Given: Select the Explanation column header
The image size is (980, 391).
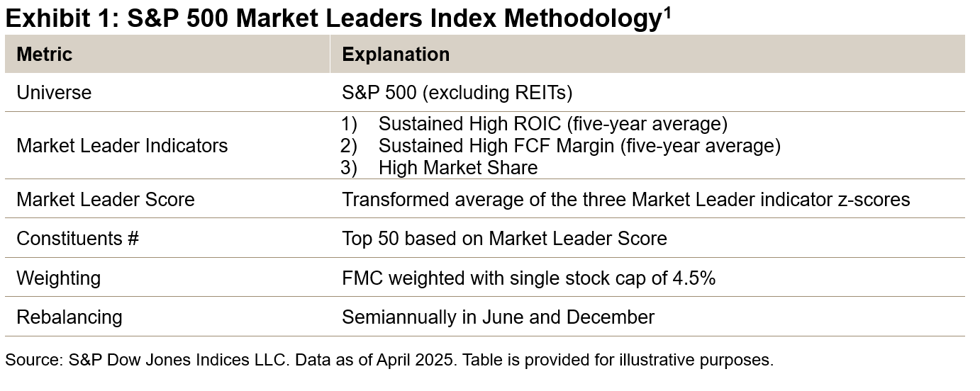Looking at the screenshot, I should 396,55.
